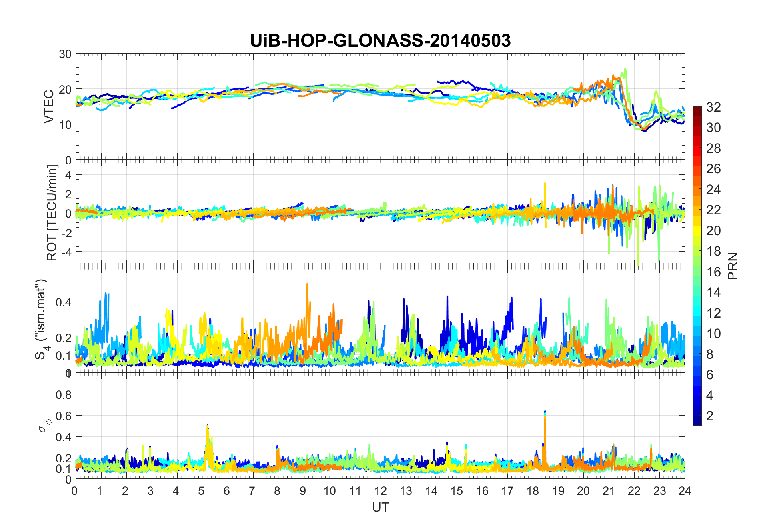Click VTEC y-axis tick label 30
The height and width of the screenshot is (532, 761).
coord(64,54)
